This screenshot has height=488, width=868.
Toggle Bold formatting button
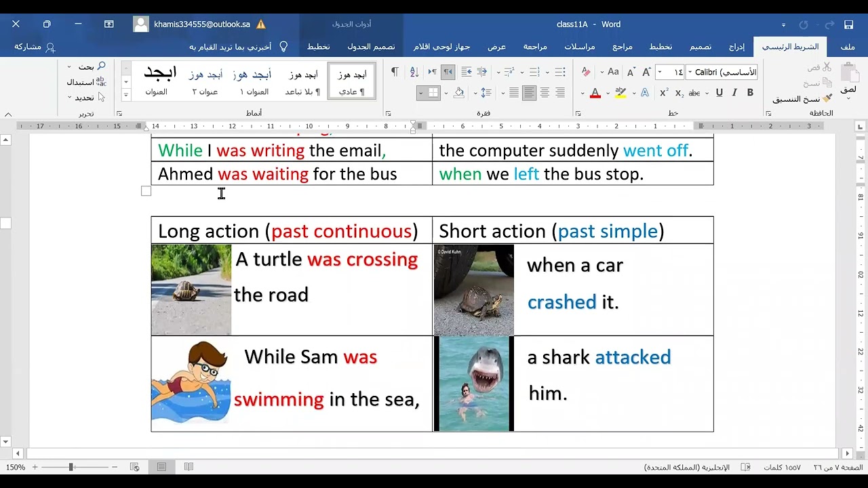(x=750, y=93)
